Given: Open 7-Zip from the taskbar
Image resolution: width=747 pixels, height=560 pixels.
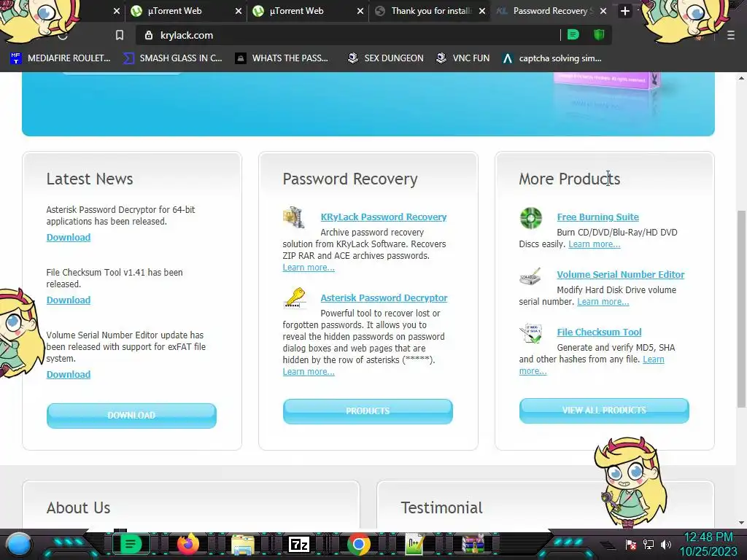Looking at the screenshot, I should pyautogui.click(x=299, y=544).
